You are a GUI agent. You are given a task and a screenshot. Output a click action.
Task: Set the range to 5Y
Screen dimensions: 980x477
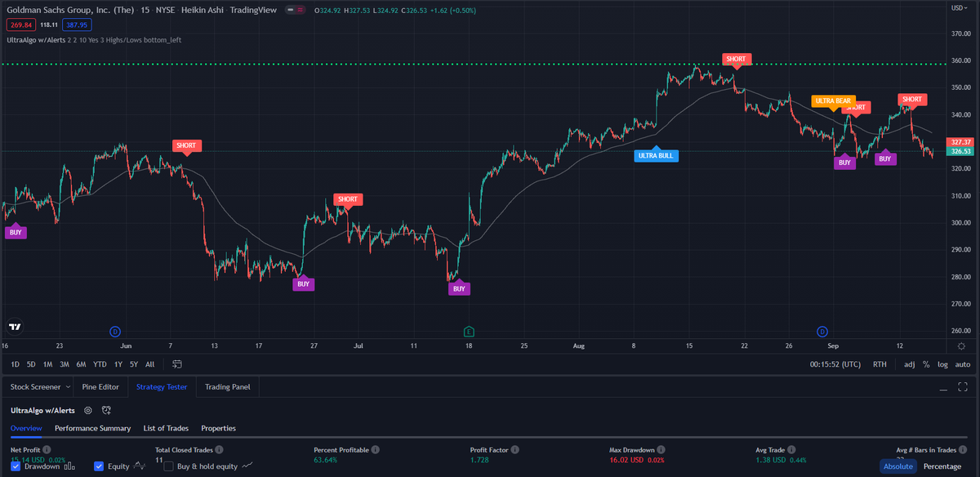coord(134,364)
